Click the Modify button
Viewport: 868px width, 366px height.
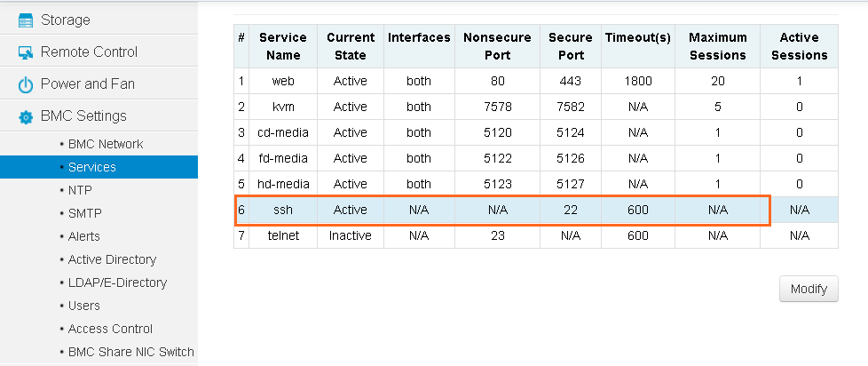point(809,289)
